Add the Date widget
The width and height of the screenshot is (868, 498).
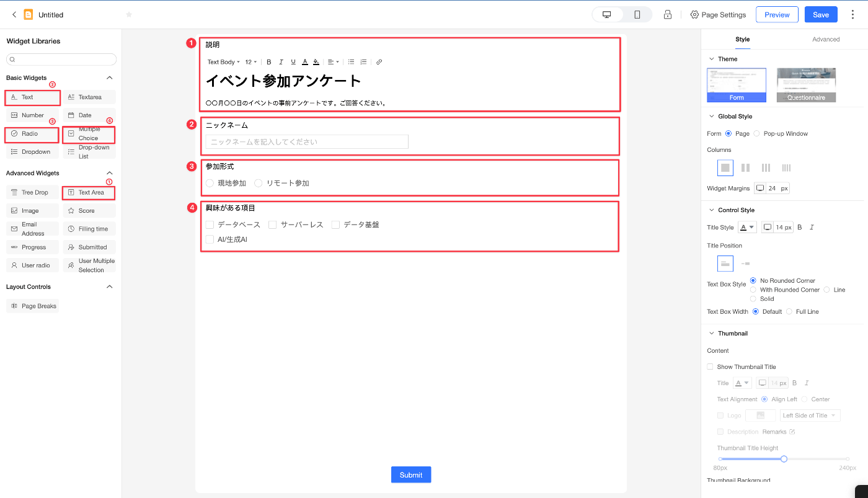(x=89, y=115)
